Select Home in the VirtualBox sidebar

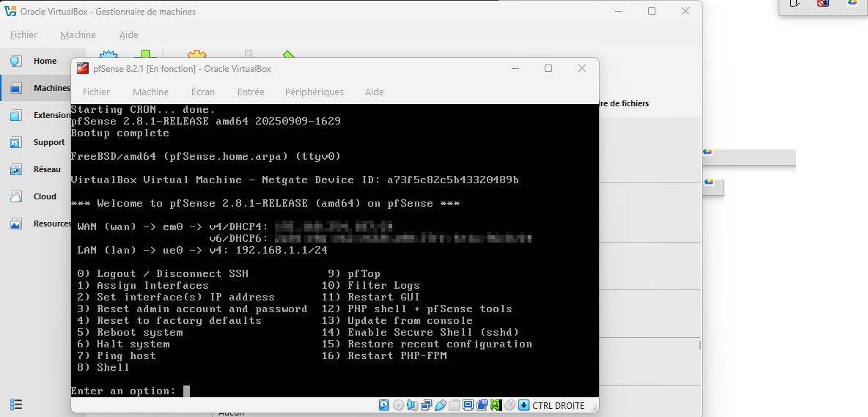[44, 61]
